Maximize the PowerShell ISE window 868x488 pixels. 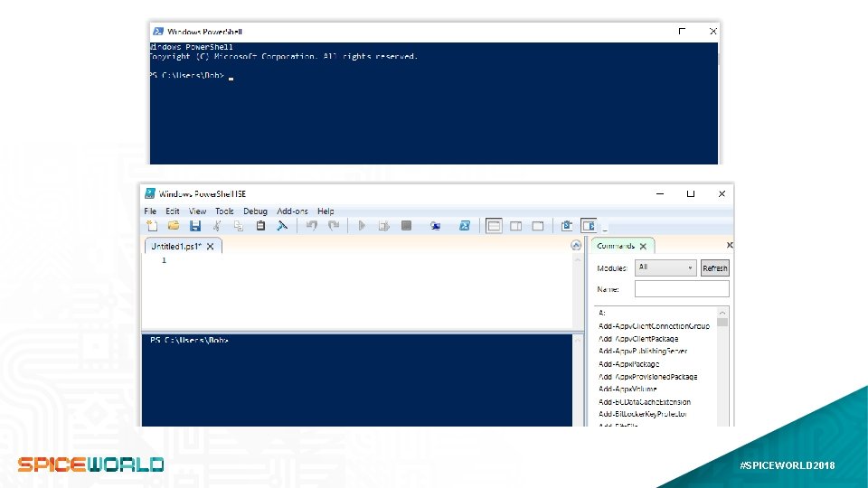[x=690, y=193]
